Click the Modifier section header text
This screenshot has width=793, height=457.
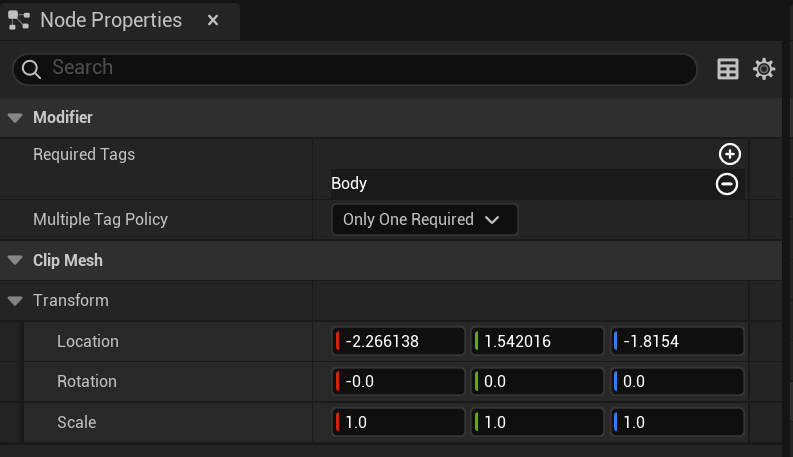tap(63, 117)
